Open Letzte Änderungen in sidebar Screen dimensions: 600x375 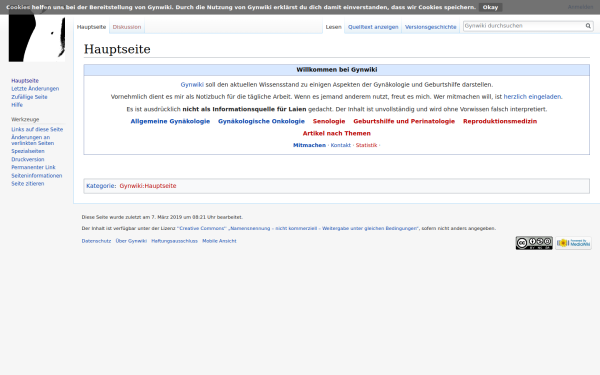point(35,88)
